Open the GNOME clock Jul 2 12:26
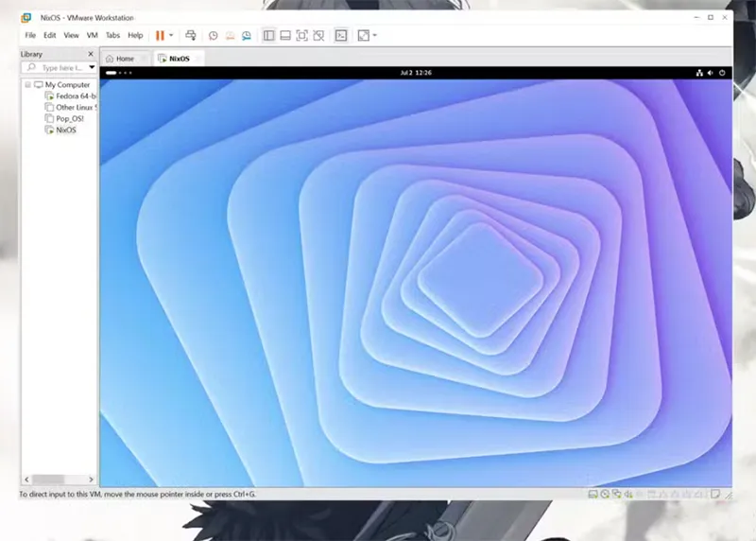The width and height of the screenshot is (756, 541). (x=416, y=73)
